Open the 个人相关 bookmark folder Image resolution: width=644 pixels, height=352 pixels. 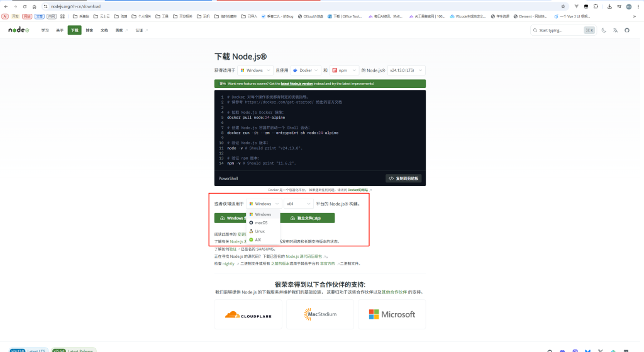click(x=141, y=16)
